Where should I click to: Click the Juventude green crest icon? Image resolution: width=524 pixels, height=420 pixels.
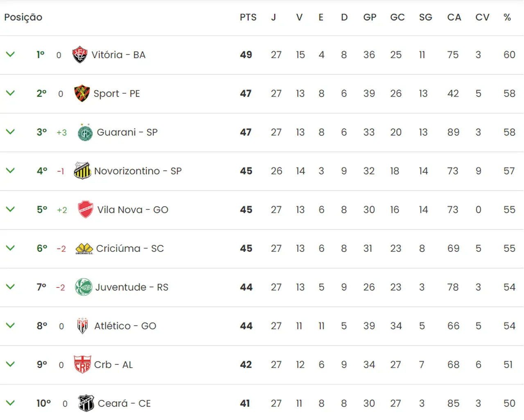[x=84, y=287]
